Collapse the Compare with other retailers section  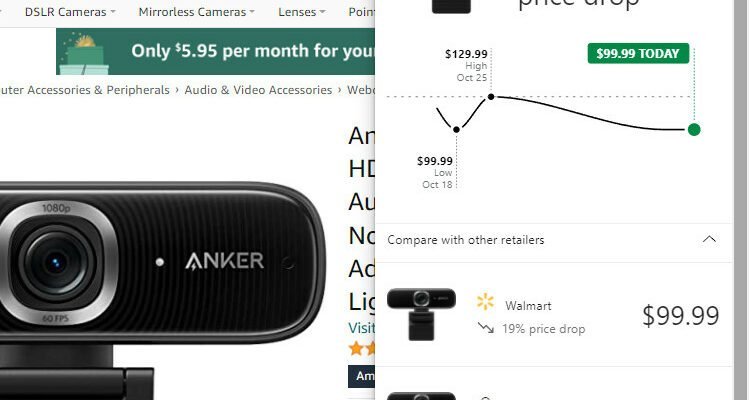click(x=709, y=239)
